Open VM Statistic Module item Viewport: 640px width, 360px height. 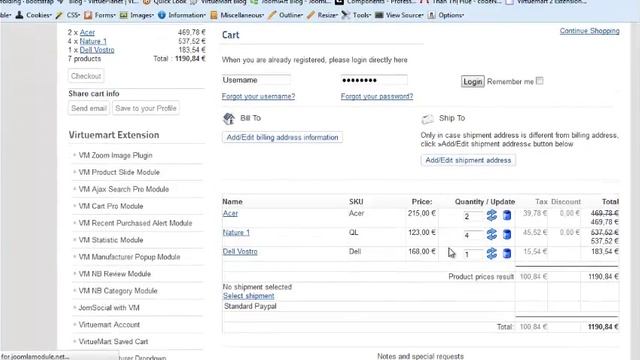(111, 240)
